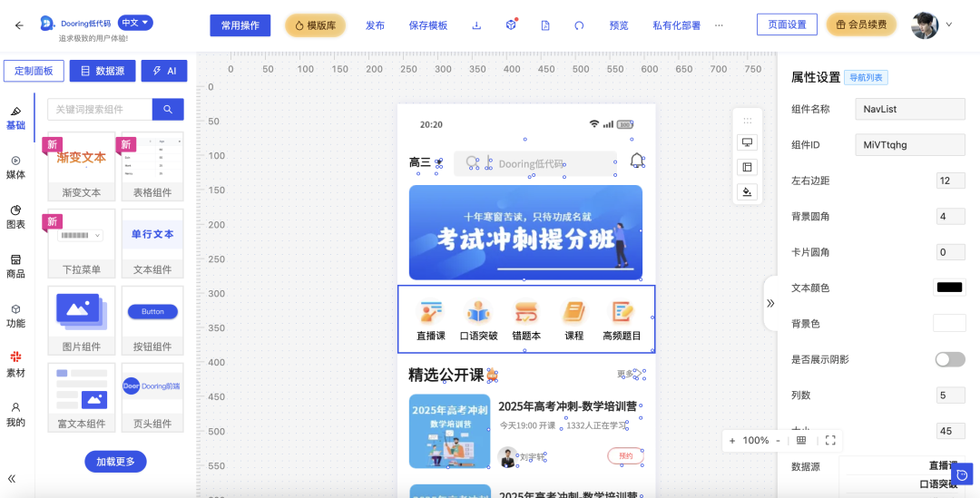Click the paint bucket fill icon
This screenshot has height=498, width=980.
click(x=747, y=191)
